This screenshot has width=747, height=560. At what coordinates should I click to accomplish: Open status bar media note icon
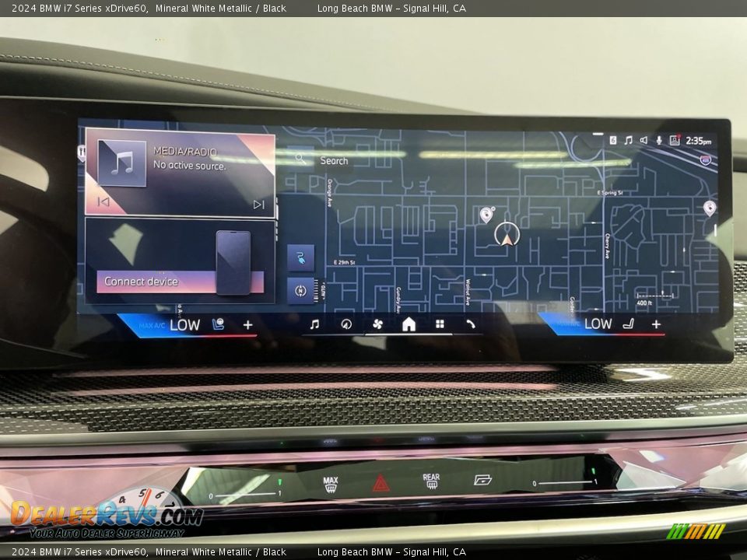(x=629, y=140)
